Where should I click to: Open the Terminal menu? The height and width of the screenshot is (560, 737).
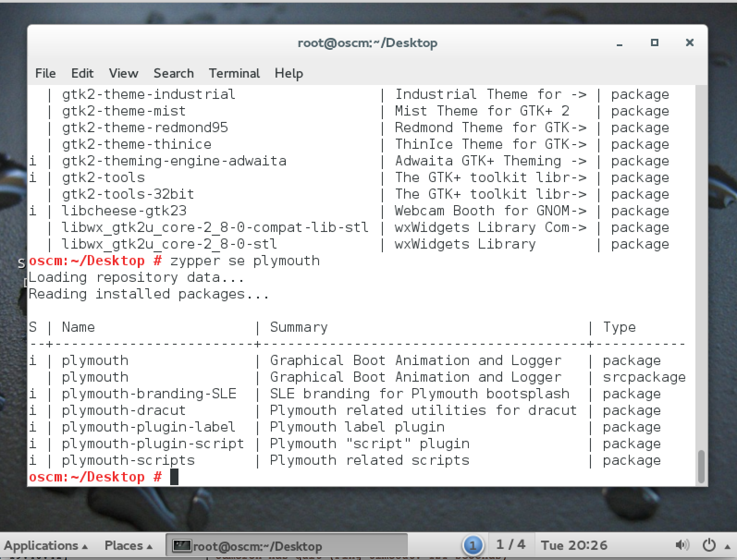click(x=234, y=73)
